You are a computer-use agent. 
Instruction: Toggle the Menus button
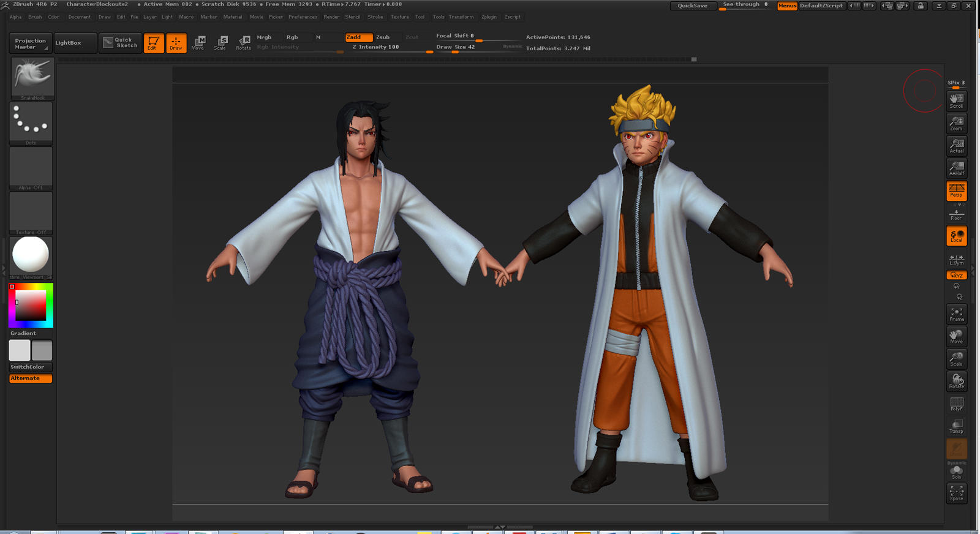pos(787,6)
